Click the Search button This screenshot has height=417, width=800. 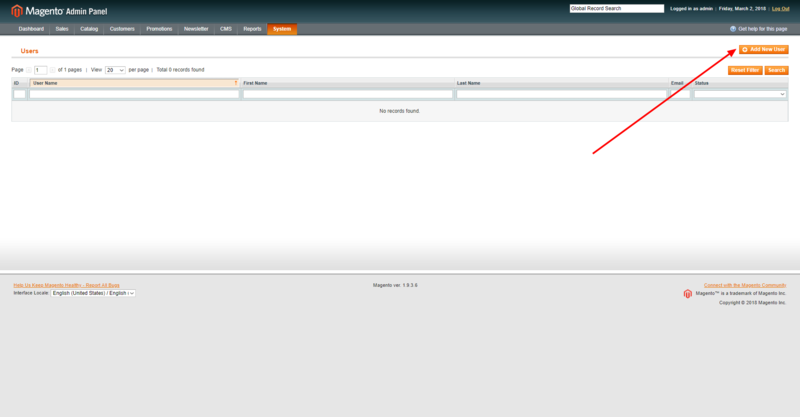point(776,70)
